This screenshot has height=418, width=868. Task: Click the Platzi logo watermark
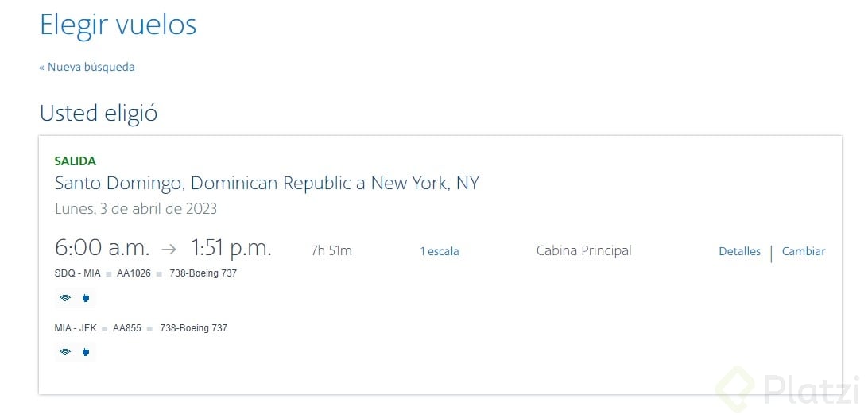[x=787, y=390]
